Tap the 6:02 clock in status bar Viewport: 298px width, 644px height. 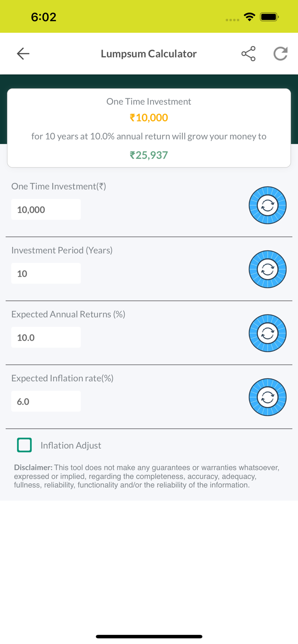point(43,17)
